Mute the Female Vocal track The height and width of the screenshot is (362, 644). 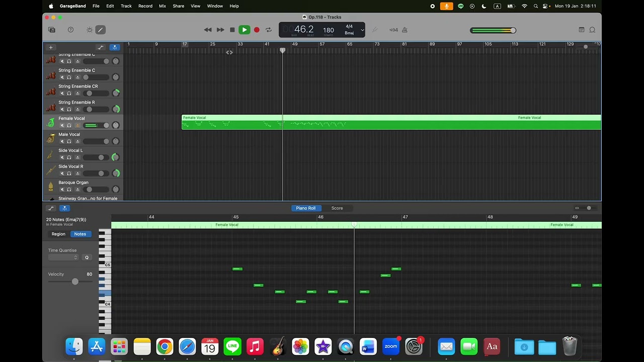62,126
